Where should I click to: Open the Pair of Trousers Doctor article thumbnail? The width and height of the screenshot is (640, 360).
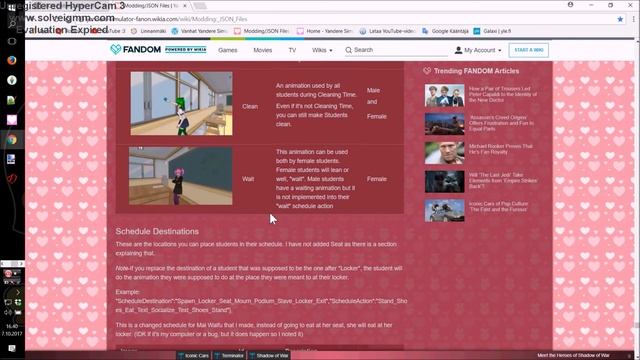pyautogui.click(x=444, y=96)
